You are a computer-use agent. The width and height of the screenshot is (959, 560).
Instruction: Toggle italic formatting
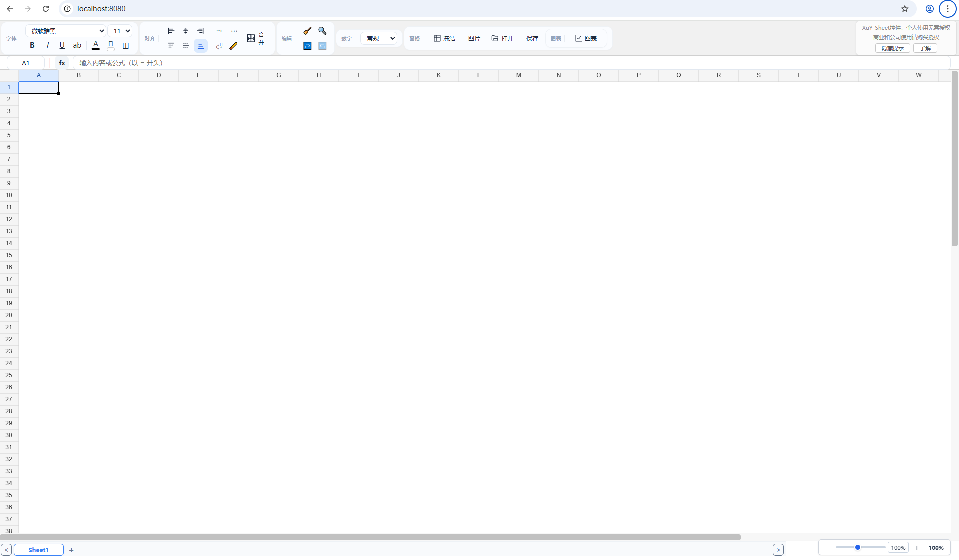[x=47, y=45]
